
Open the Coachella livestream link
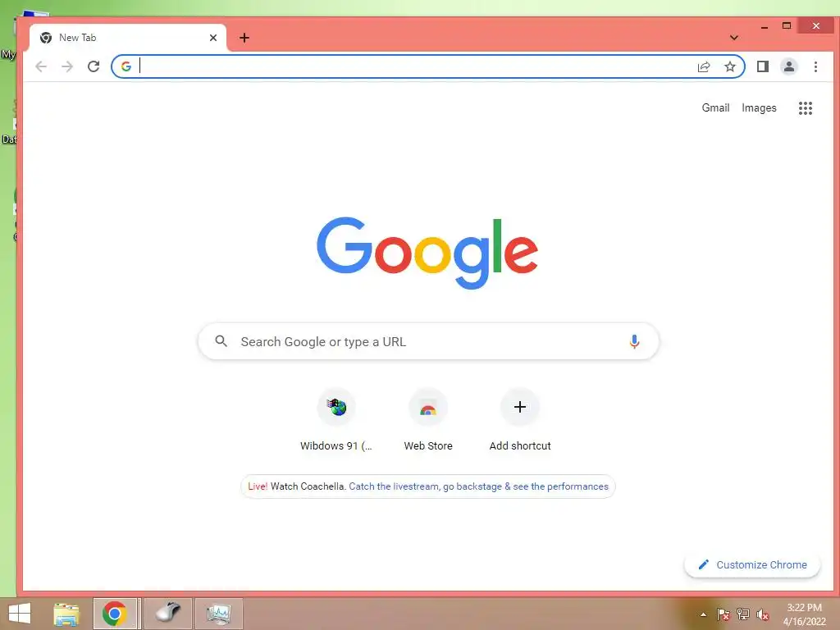(x=478, y=486)
